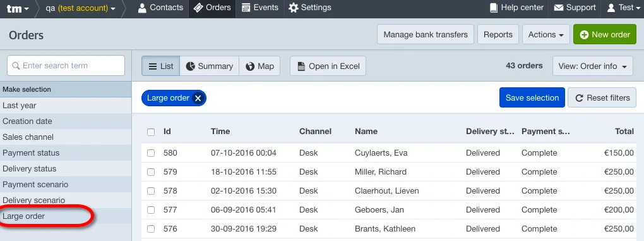Click the €200,00 total of order 577

619,210
